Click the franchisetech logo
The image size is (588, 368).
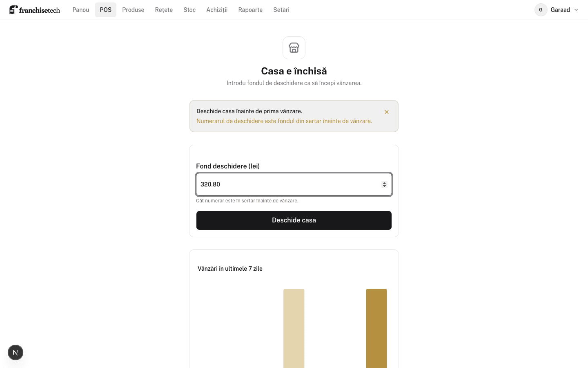point(35,10)
